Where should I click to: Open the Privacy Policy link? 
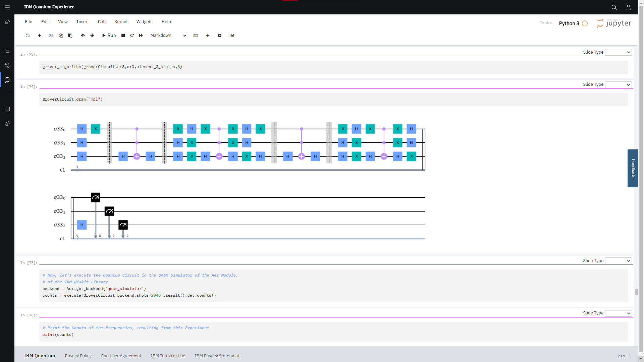click(x=78, y=356)
